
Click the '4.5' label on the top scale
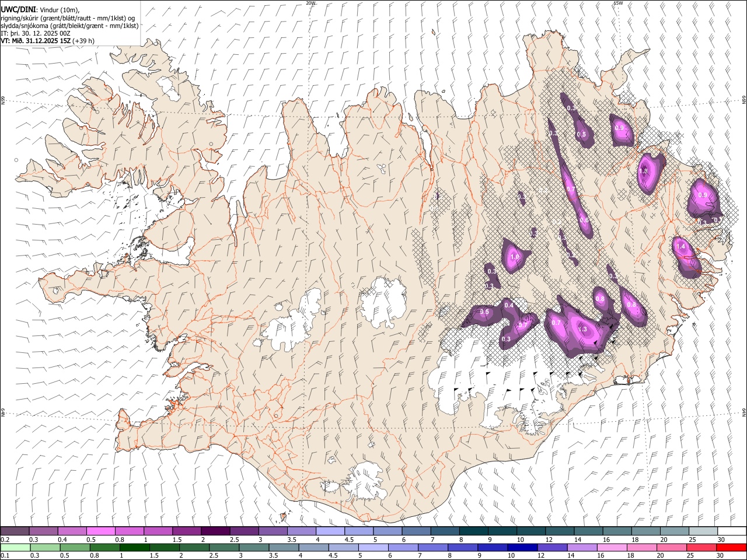349,540
